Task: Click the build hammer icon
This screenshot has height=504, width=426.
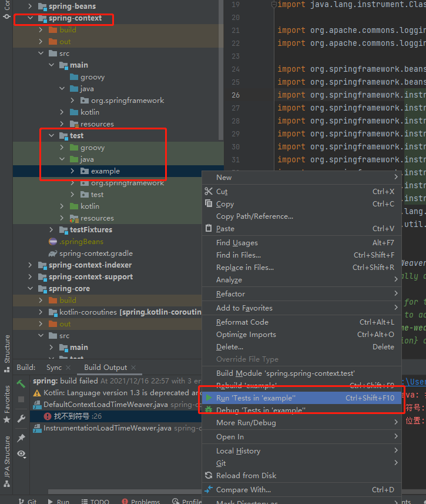Action: (x=21, y=384)
